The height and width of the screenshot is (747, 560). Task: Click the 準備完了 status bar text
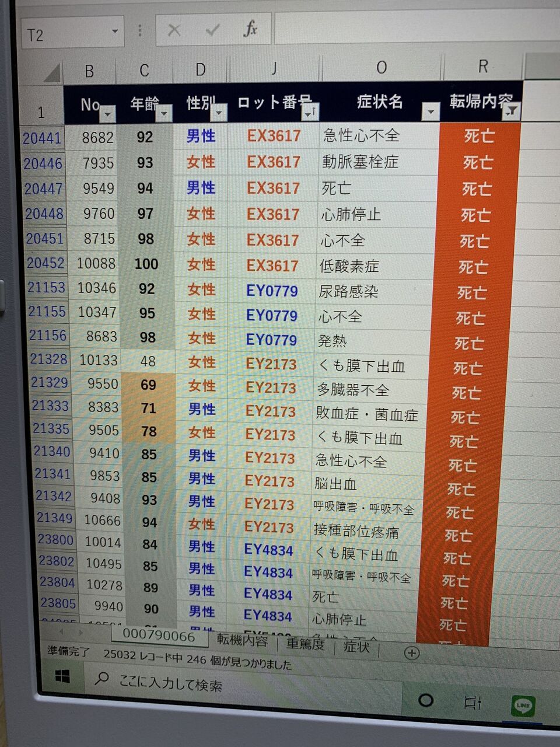(69, 651)
